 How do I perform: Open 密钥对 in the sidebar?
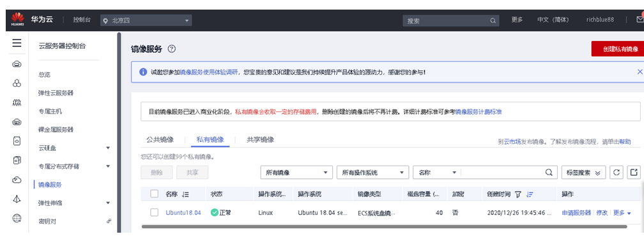coord(47,221)
